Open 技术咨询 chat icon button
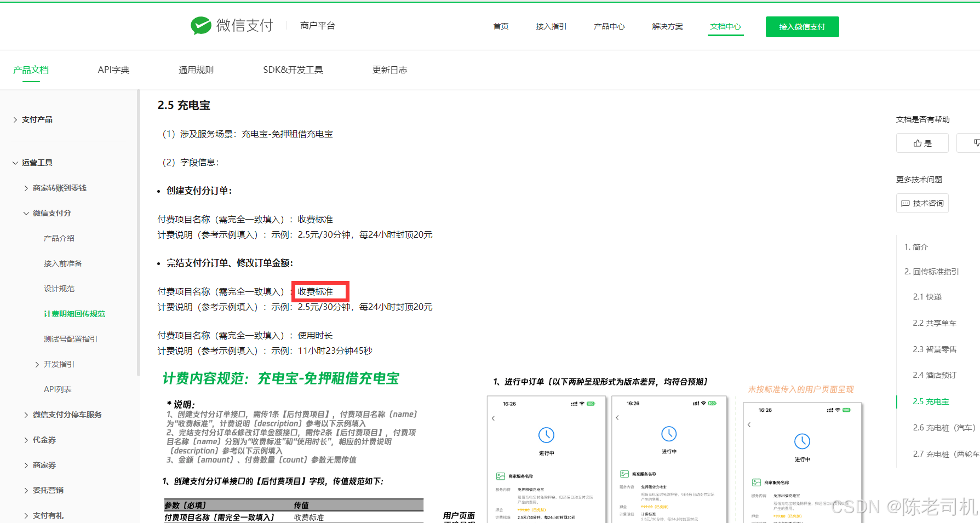 click(x=922, y=203)
